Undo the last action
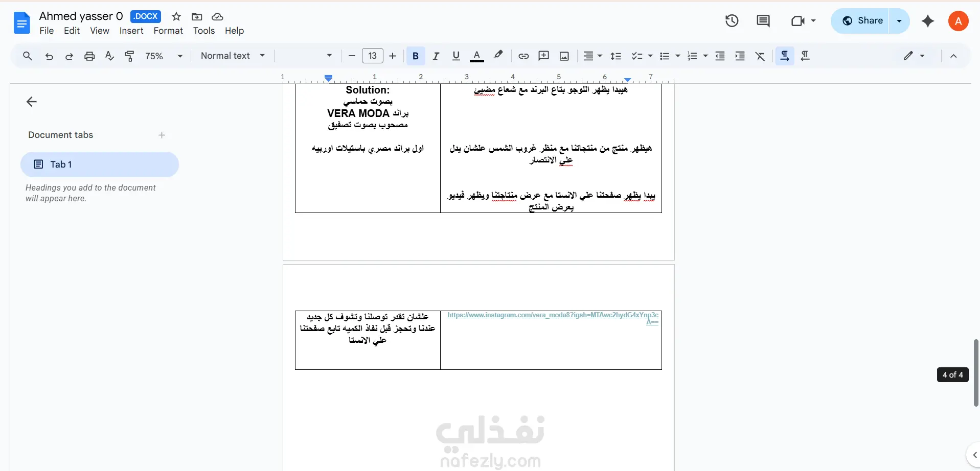The height and width of the screenshot is (471, 980). [x=49, y=56]
